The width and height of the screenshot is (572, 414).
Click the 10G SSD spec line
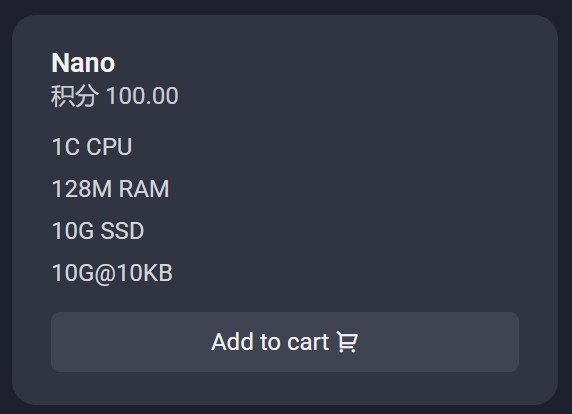point(98,231)
